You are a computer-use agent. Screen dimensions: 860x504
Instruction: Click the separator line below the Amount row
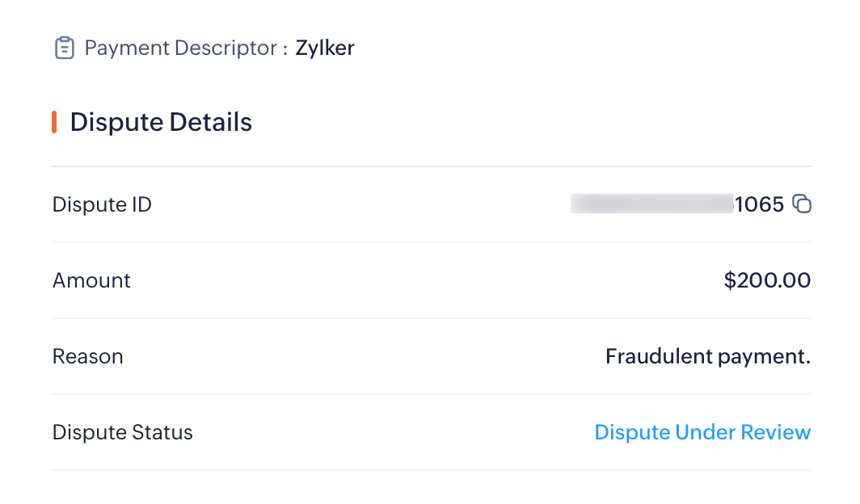432,318
